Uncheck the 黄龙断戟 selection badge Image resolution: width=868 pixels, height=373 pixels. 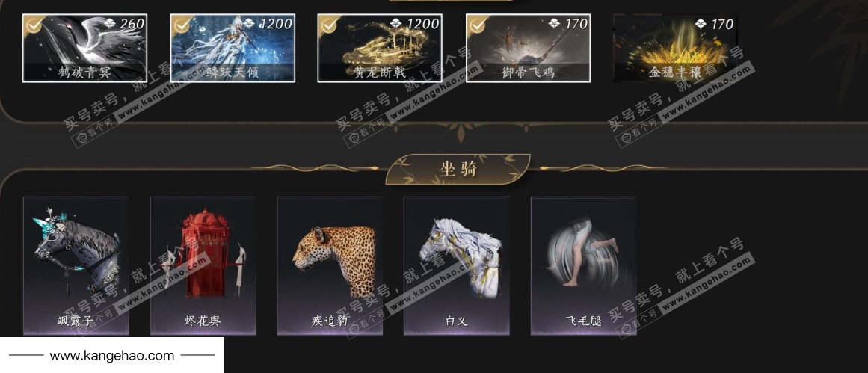[327, 25]
